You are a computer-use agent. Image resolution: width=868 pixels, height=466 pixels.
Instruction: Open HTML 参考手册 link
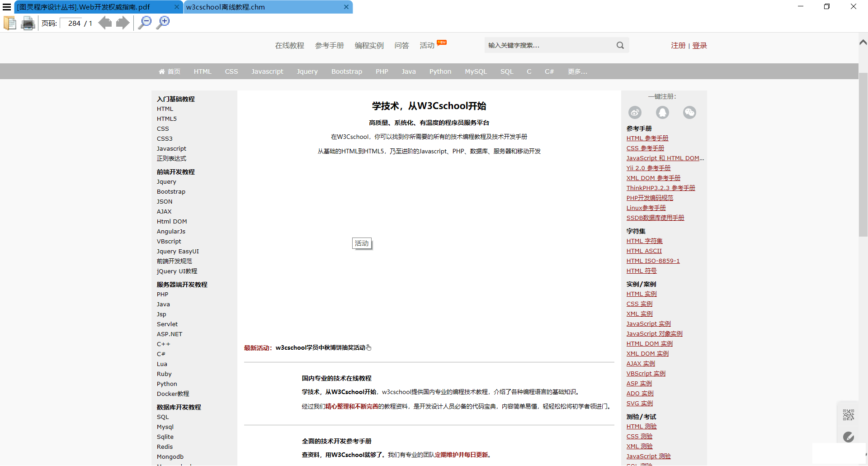click(647, 138)
